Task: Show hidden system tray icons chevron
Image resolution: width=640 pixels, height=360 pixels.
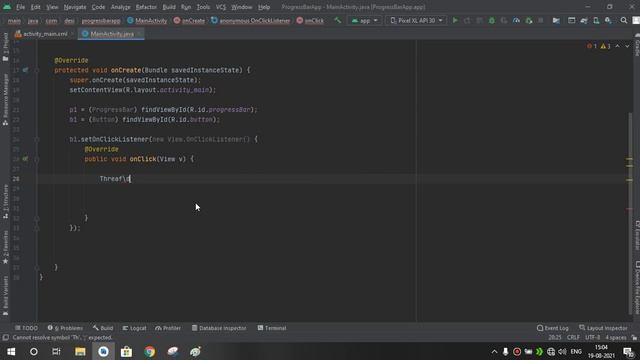Action: pos(494,351)
